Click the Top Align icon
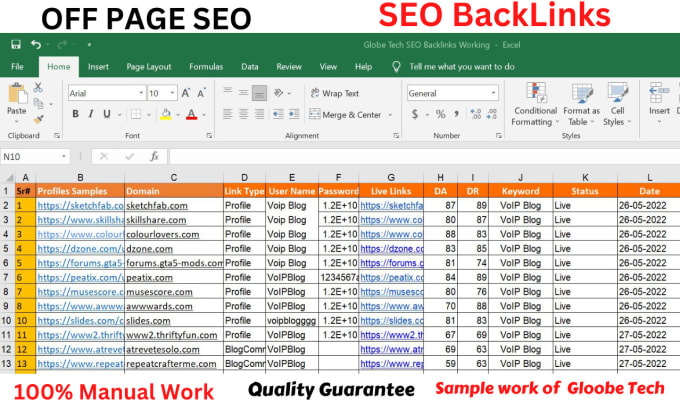Viewport: 680px width, 409px height. point(227,92)
